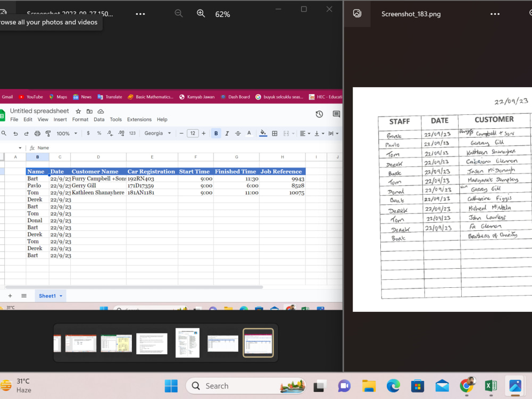Open horizontal align dropdown

(305, 134)
